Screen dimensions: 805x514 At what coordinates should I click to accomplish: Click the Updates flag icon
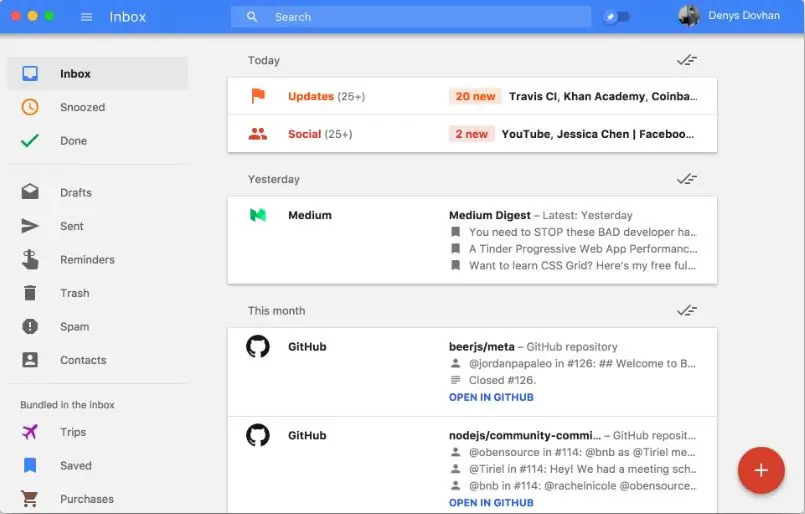point(258,96)
